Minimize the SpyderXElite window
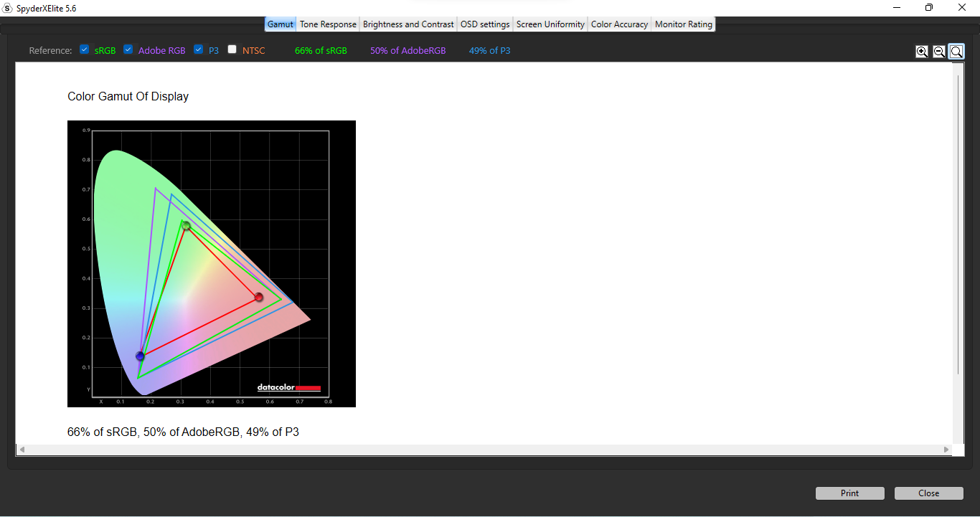This screenshot has height=517, width=980. (897, 7)
